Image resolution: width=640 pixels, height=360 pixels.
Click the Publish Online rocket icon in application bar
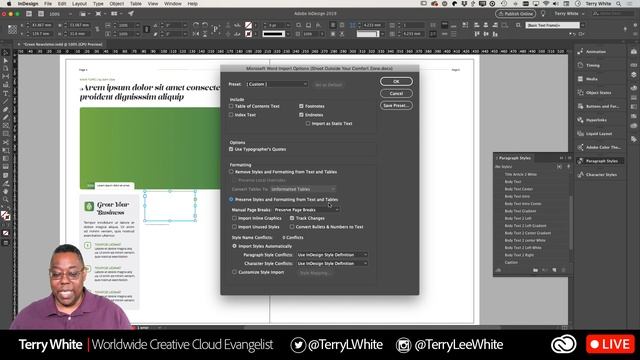coord(131,13)
